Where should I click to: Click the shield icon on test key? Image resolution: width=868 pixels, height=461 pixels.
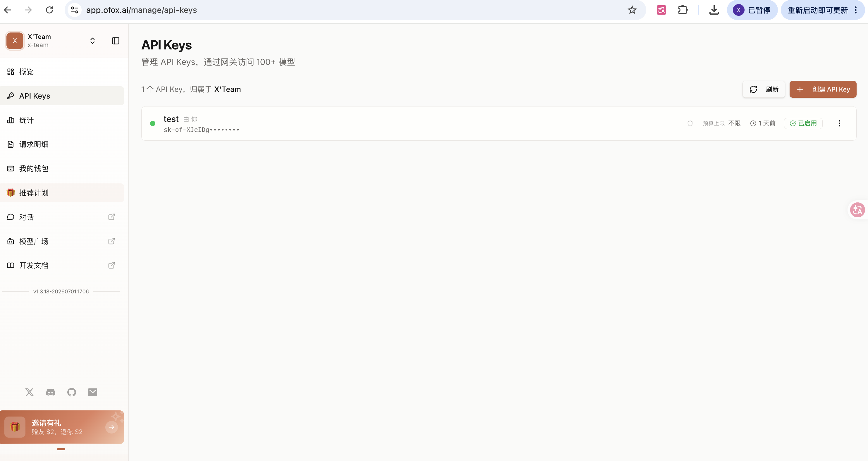(x=690, y=123)
